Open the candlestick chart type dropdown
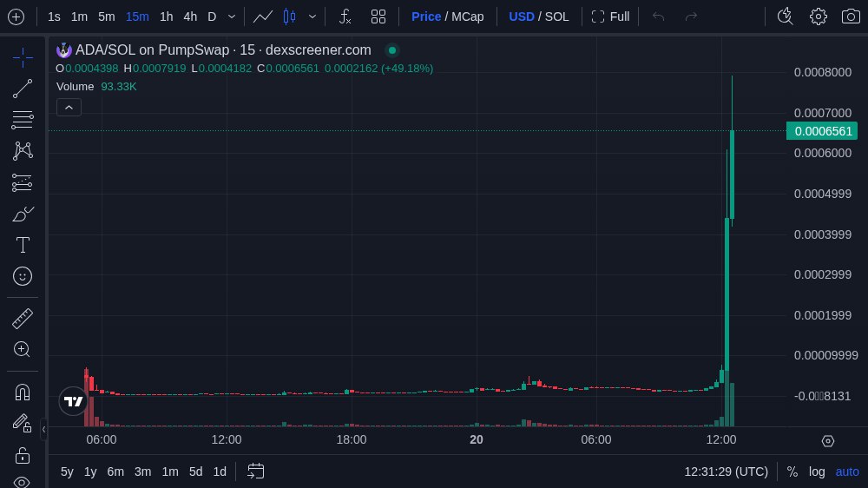This screenshot has width=868, height=488. pyautogui.click(x=312, y=16)
